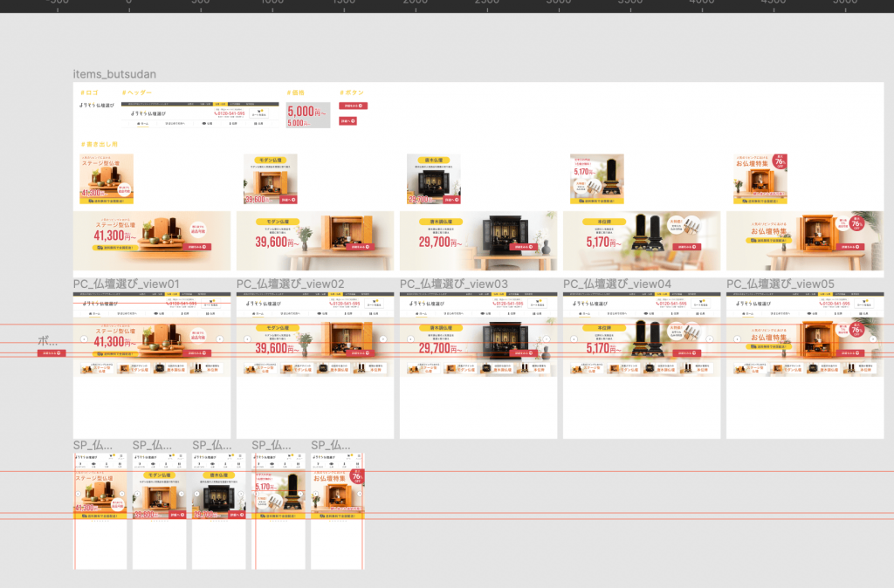This screenshot has width=894, height=588.
Task: Click the small square お仏壇特集 76% banner thumbnail
Action: 760,180
